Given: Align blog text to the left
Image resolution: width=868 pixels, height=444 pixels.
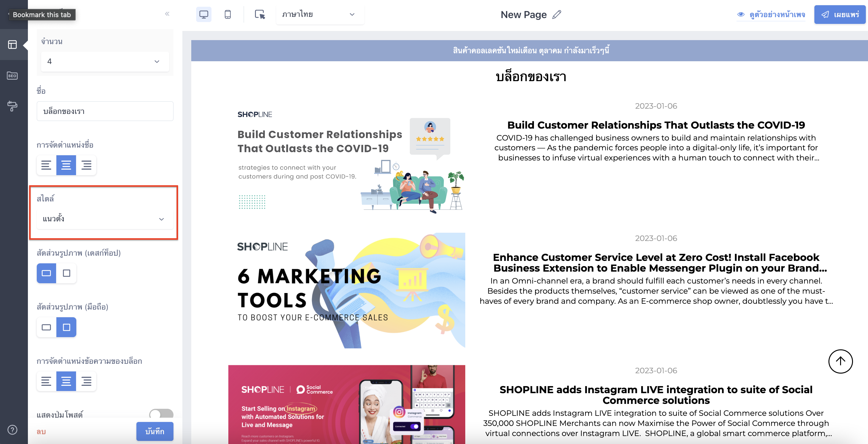Looking at the screenshot, I should click(46, 381).
